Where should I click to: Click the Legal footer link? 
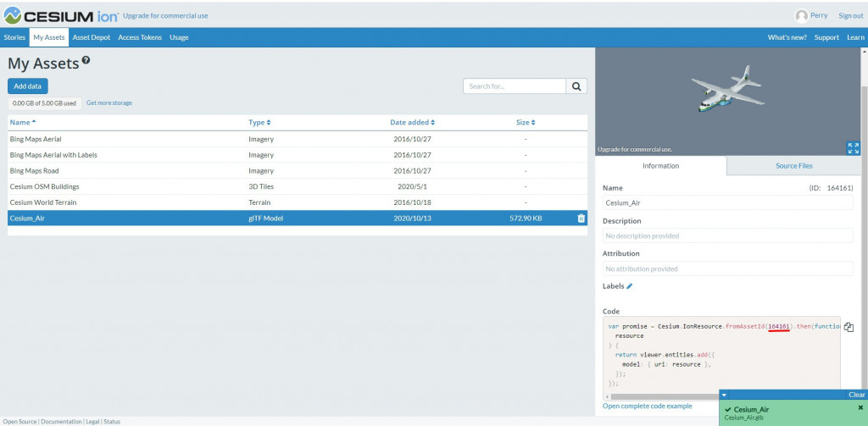click(92, 422)
